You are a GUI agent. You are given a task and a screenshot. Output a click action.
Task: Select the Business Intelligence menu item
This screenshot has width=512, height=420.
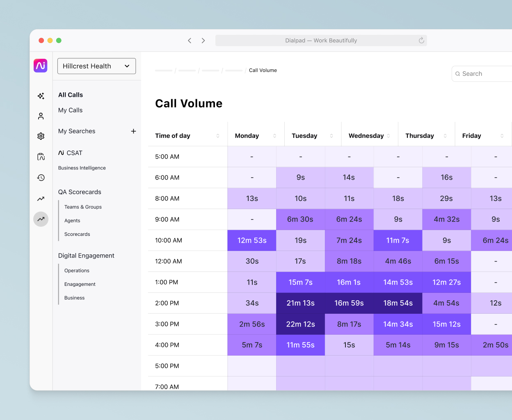[x=82, y=168]
